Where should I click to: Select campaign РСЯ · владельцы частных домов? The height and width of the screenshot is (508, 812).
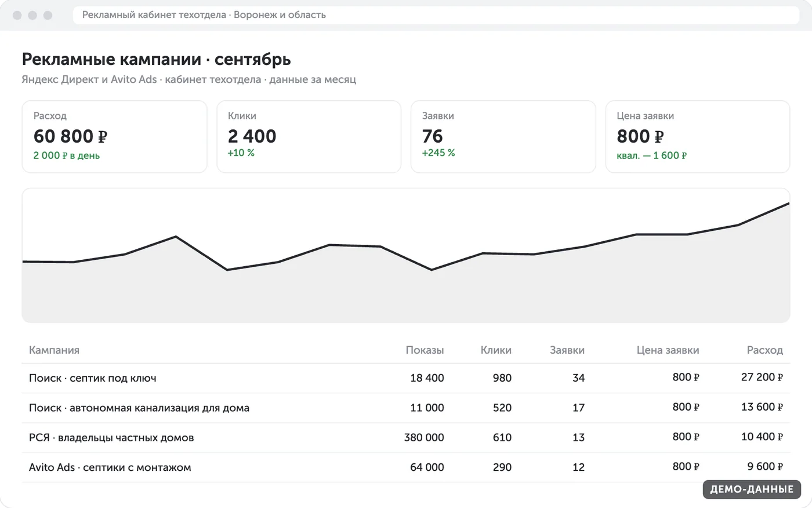111,438
